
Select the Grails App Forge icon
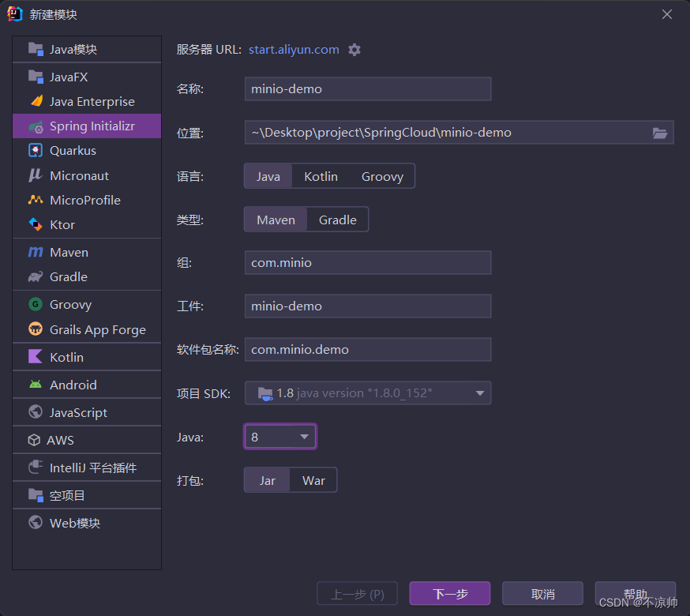[x=36, y=329]
